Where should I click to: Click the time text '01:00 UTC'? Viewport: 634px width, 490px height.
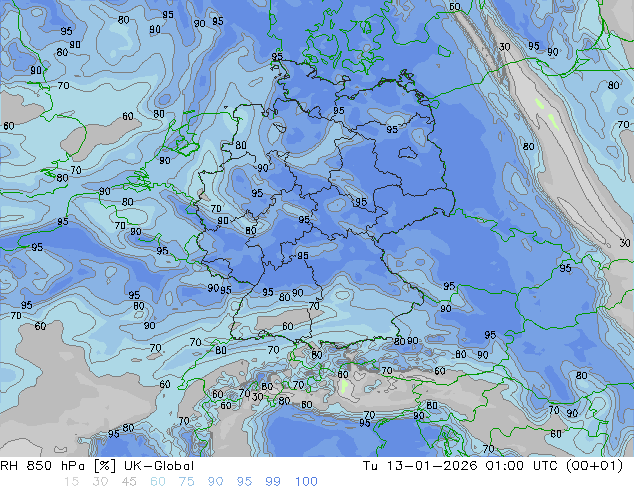click(523, 466)
